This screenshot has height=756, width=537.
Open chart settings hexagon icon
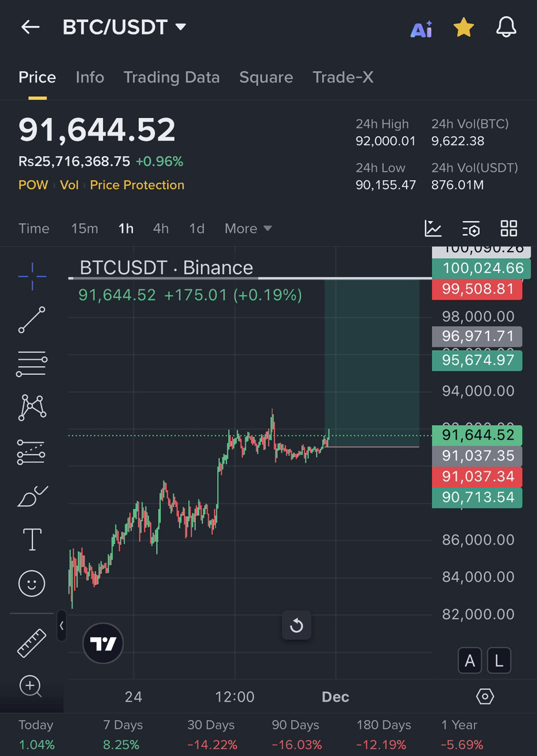(485, 697)
